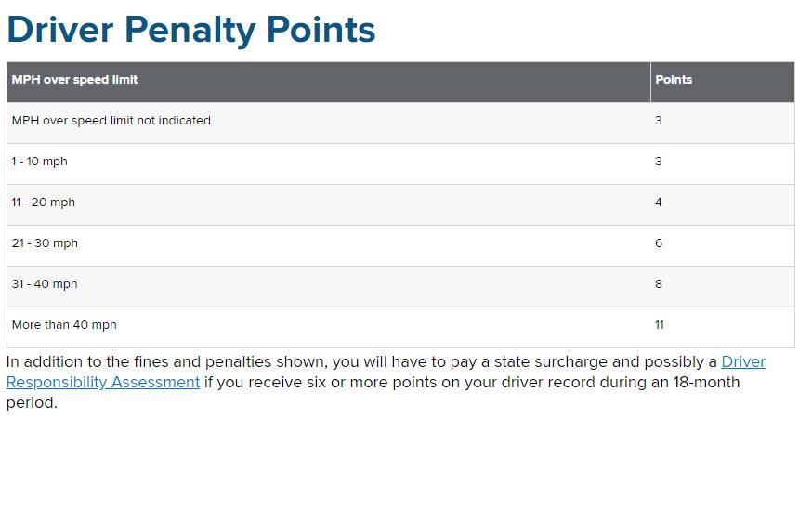Click the 31 - 40 mph table cell
812x510 pixels.
[x=328, y=286]
